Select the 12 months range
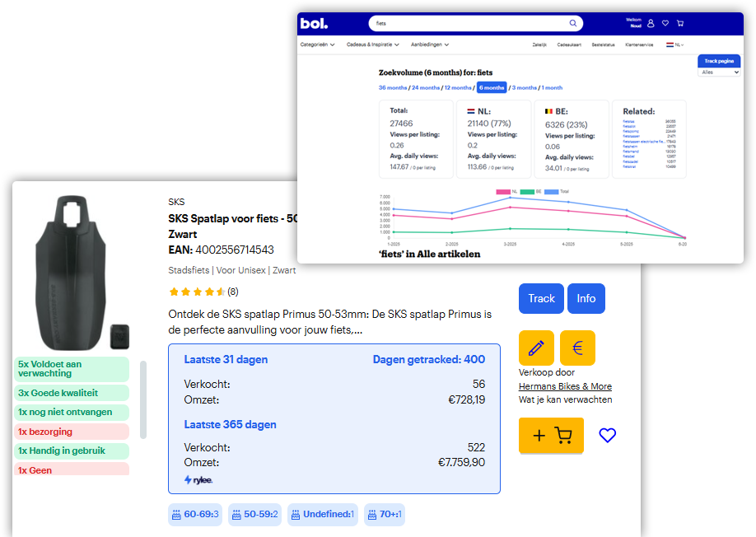Screen dimensions: 756x537 point(458,88)
